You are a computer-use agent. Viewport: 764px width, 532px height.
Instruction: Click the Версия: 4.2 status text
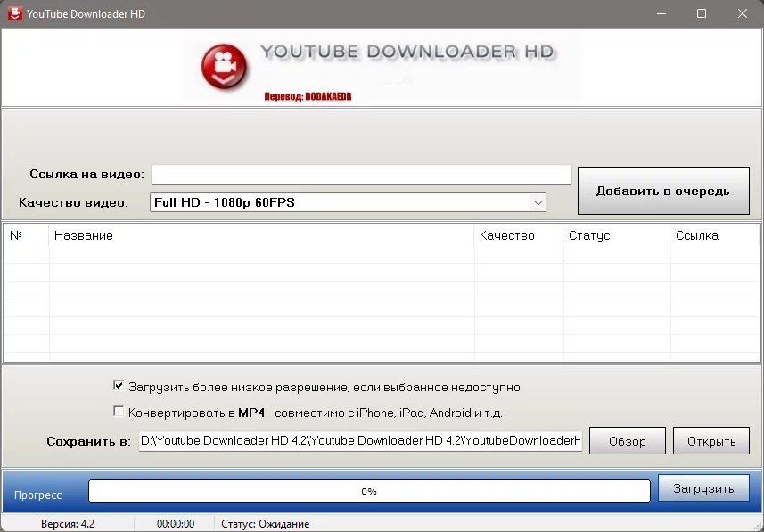click(68, 524)
